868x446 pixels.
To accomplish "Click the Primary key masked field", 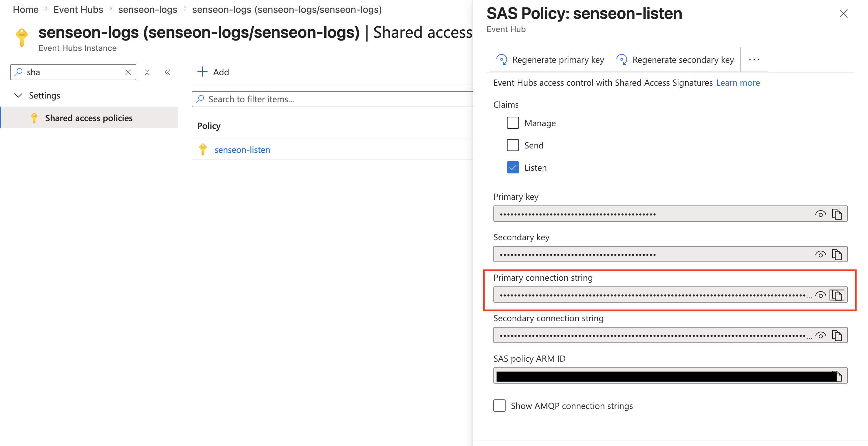I will 670,214.
